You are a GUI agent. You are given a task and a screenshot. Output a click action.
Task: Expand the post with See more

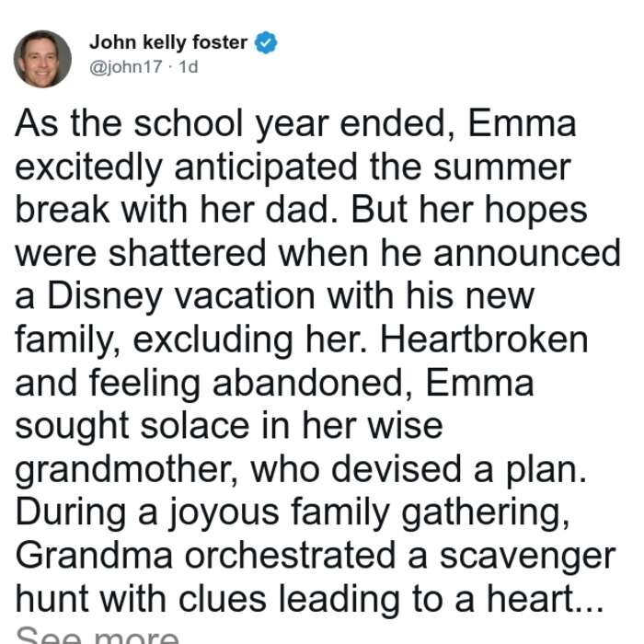pyautogui.click(x=97, y=635)
